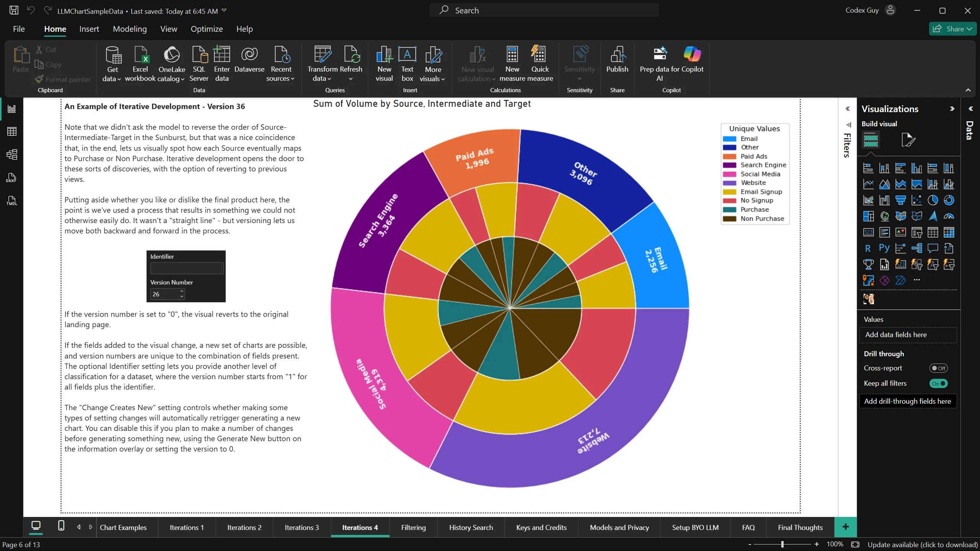Click the Publish icon

[617, 59]
